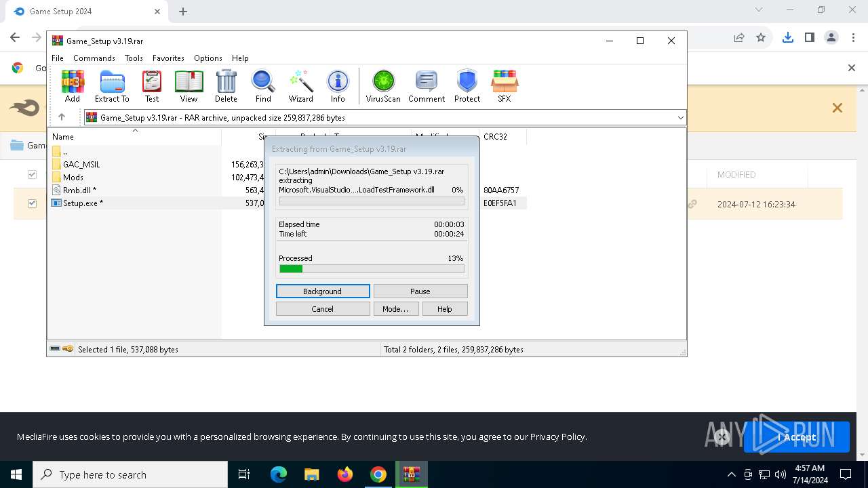Image resolution: width=868 pixels, height=488 pixels.
Task: Click the share page icon in Chrome
Action: pos(739,38)
